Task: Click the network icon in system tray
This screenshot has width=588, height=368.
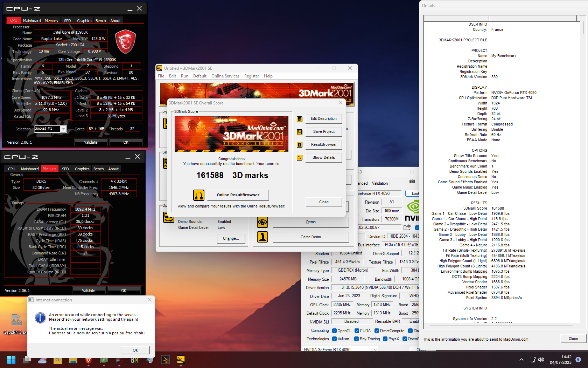Action: click(532, 360)
